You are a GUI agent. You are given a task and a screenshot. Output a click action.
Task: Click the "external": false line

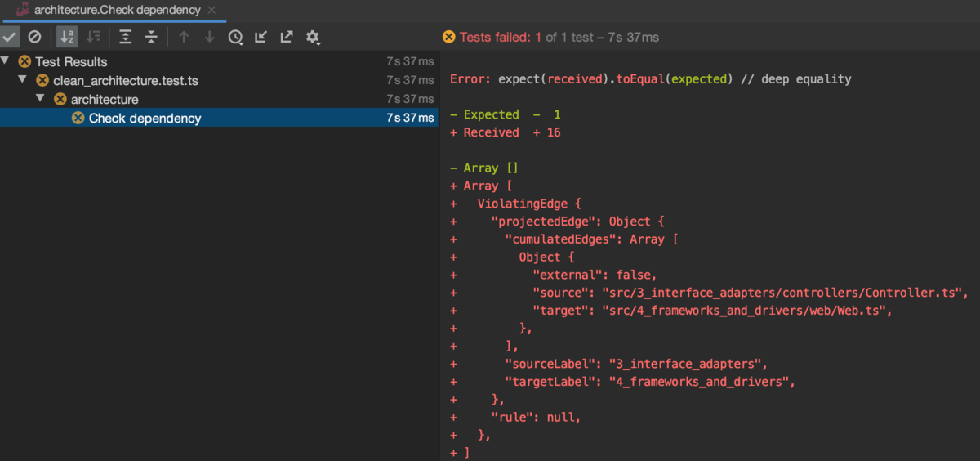pyautogui.click(x=595, y=274)
